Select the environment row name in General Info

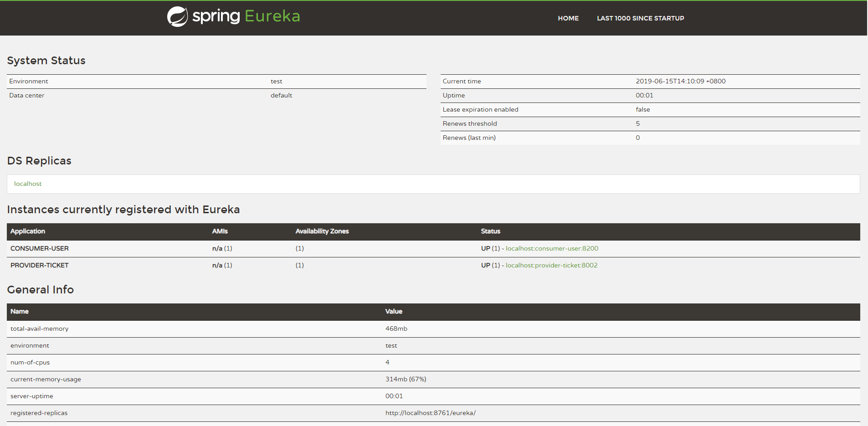[x=30, y=345]
